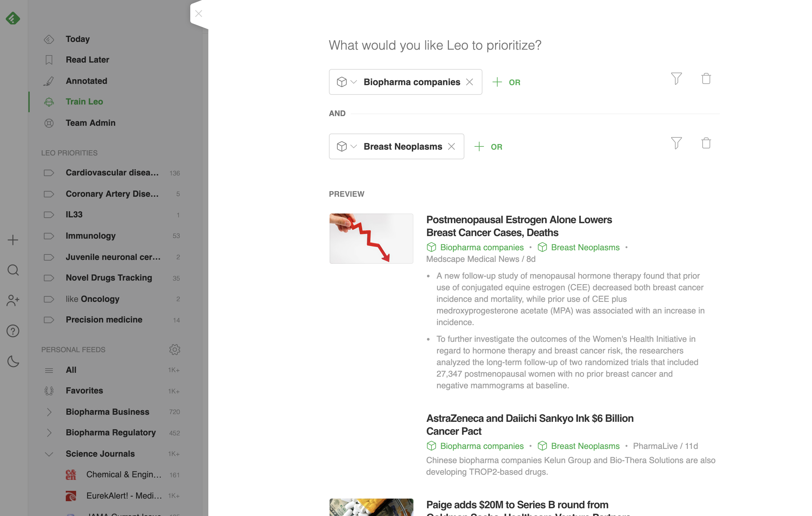Click the red arrow article thumbnail
Viewport: 812px width, 516px height.
[371, 238]
